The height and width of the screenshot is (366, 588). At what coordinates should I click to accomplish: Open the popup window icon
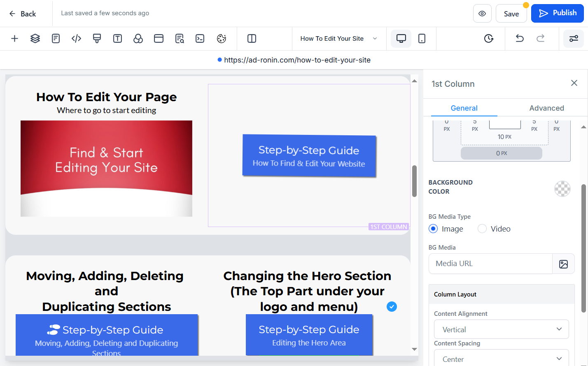point(159,39)
